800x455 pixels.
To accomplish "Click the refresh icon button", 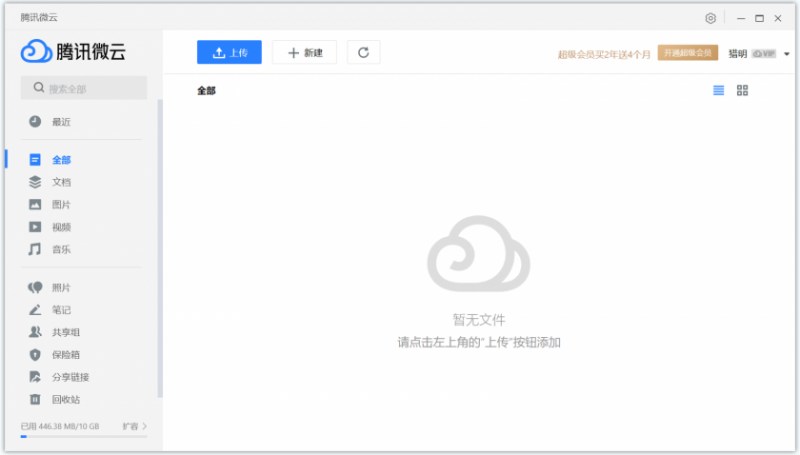I will 363,52.
